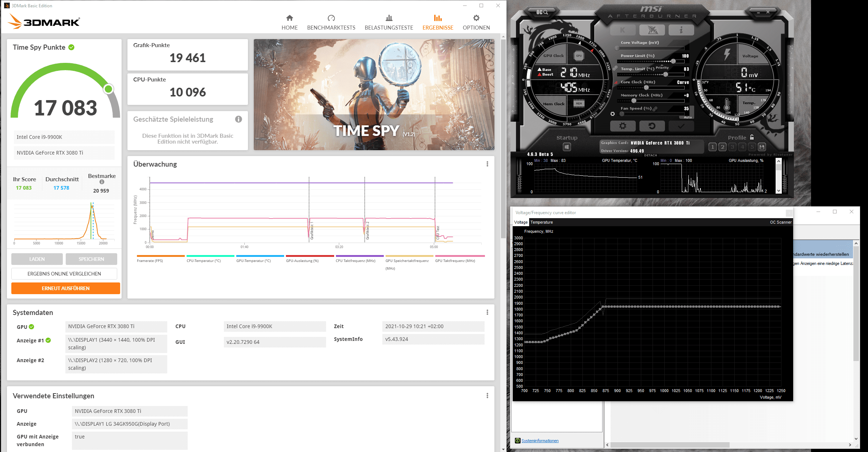The width and height of the screenshot is (868, 452).
Task: Click GPU Taktfrequenz legend entry
Action: 460,259
